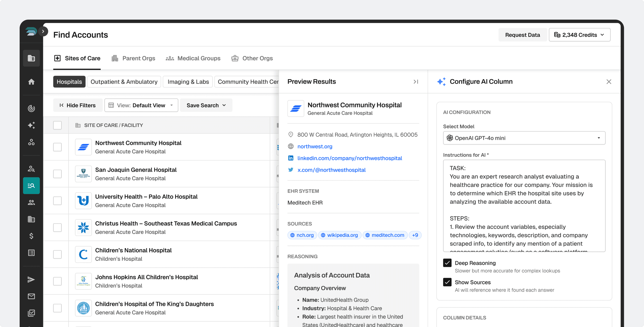Open the Select Model OpenAI GPT-4o mini dropdown
644x327 pixels.
[x=524, y=138]
